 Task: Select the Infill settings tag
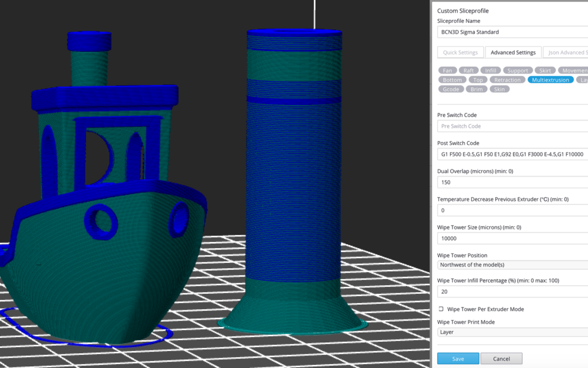(491, 70)
